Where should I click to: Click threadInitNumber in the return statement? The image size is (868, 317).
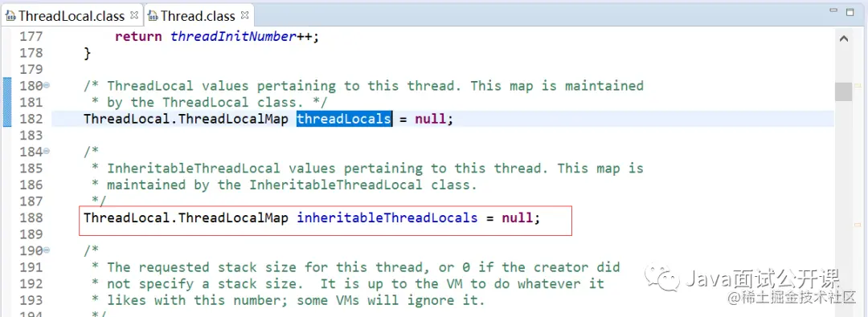click(x=233, y=36)
